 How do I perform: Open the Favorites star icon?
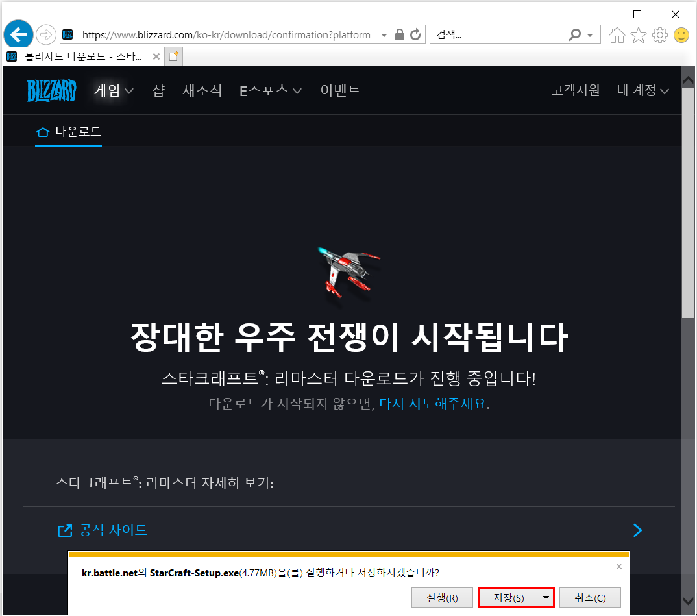pos(639,34)
